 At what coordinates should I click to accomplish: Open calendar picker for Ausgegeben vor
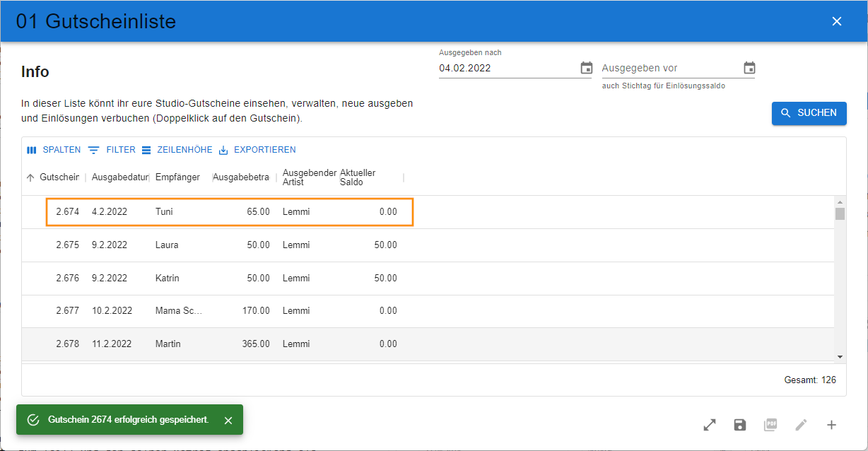coord(749,68)
